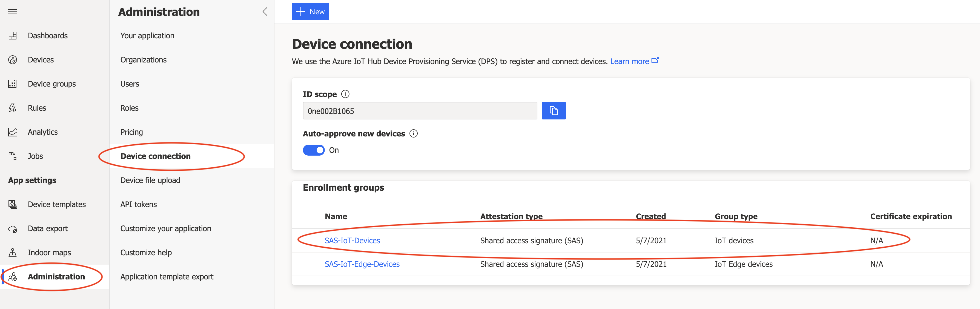Copy the ID scope value
This screenshot has width=980, height=309.
(553, 111)
